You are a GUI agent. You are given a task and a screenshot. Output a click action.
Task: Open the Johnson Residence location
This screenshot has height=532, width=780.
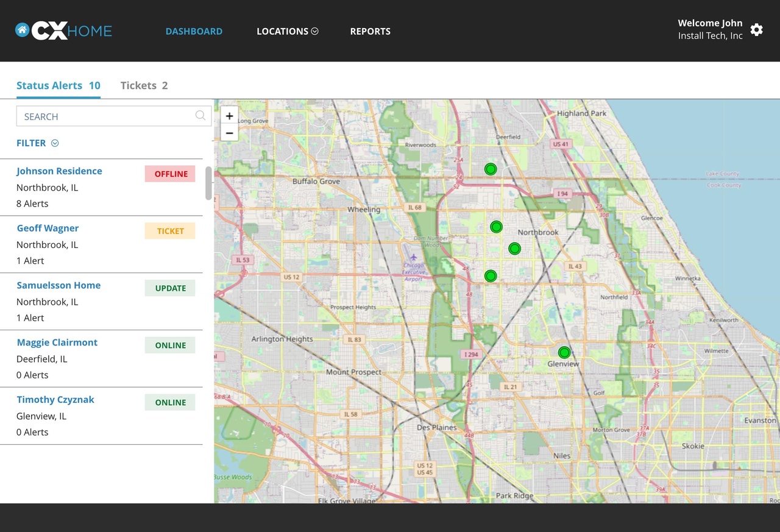point(59,171)
